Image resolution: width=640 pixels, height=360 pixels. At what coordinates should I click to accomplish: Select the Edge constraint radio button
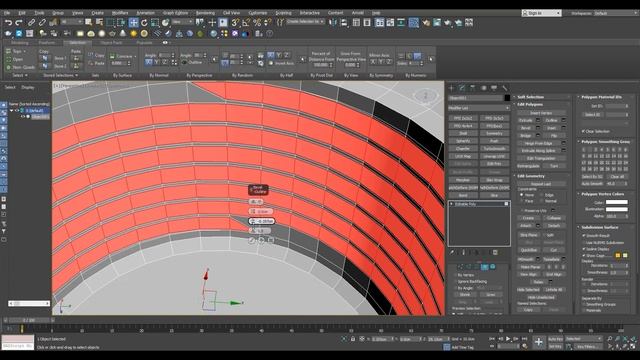542,195
